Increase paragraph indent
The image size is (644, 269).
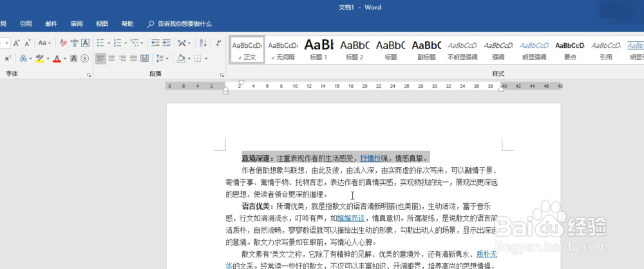coord(166,43)
